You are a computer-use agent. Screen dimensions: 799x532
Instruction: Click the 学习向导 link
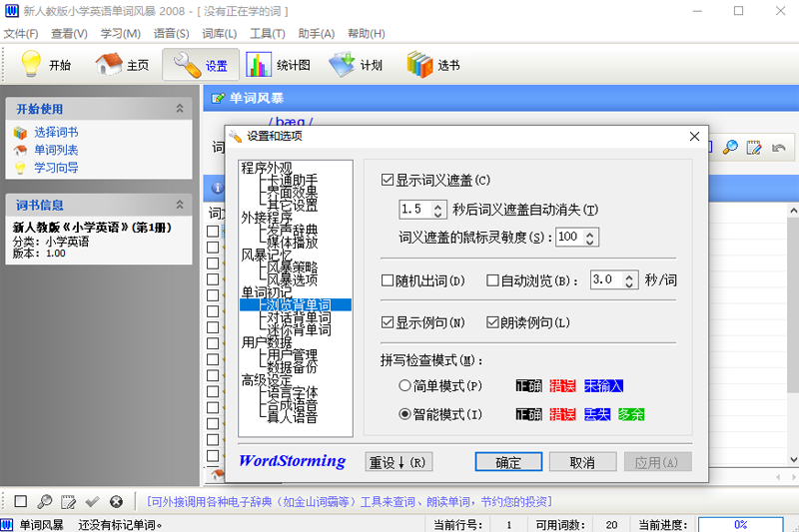pos(56,168)
